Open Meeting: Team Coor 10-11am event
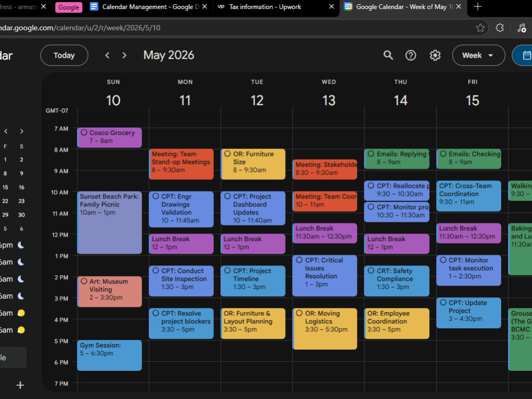 tap(325, 201)
